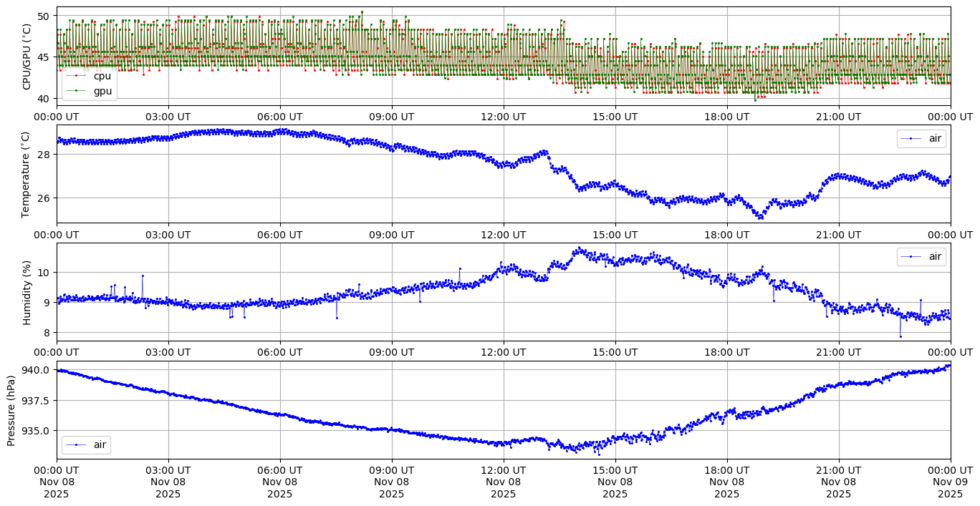The height and width of the screenshot is (506, 980).
Task: Click the 937.5 tick on the pressure axis
Action: 36,400
